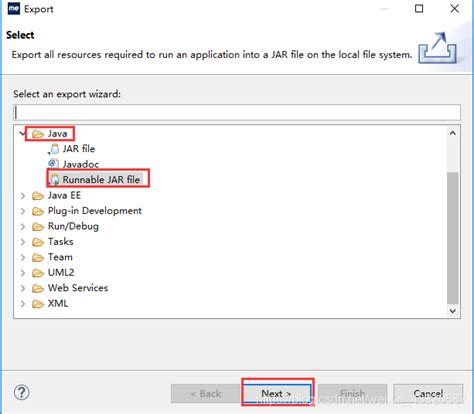Viewport: 474px width, 414px height.
Task: Select the Javadoc export icon
Action: [53, 164]
